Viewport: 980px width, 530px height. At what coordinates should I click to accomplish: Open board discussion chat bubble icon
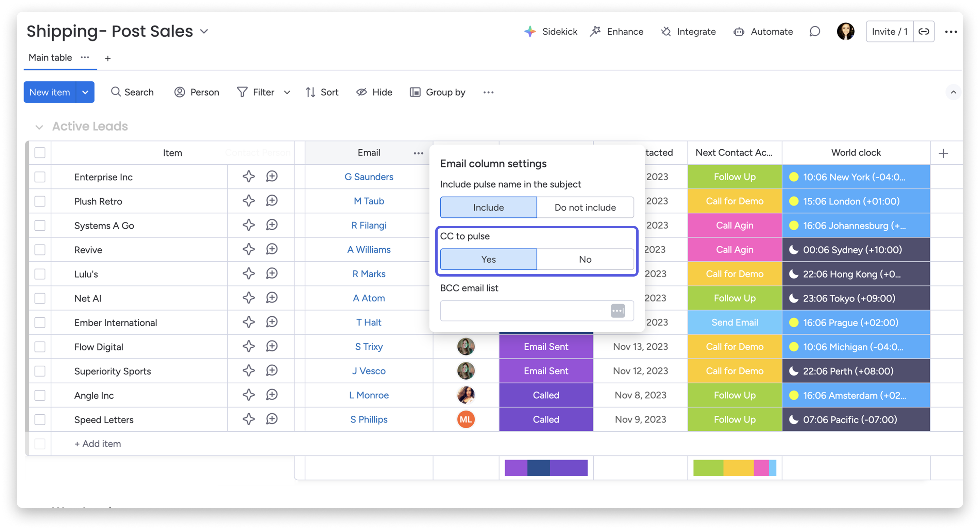(814, 32)
